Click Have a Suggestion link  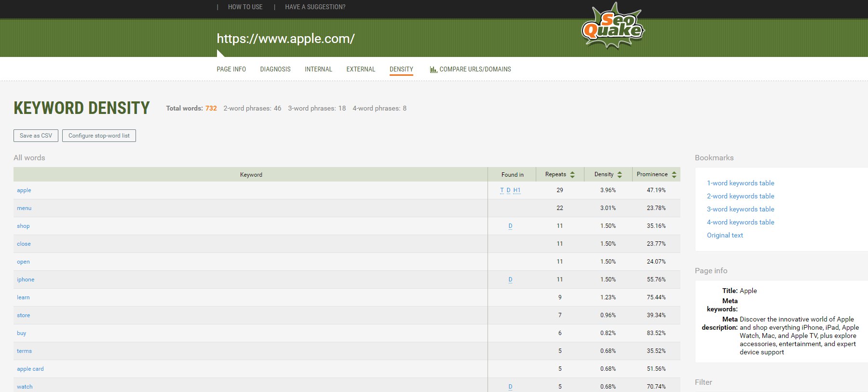click(x=315, y=7)
